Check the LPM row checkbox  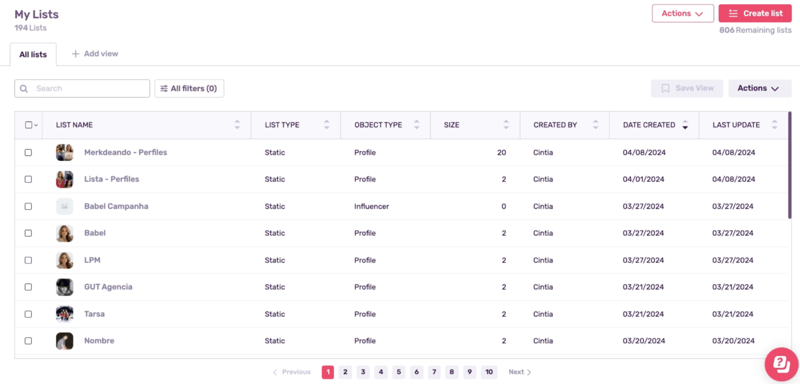coord(28,260)
